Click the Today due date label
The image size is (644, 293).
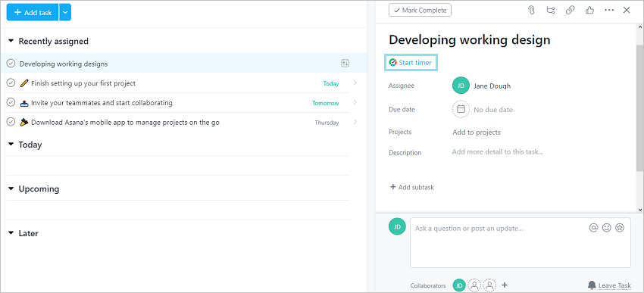pyautogui.click(x=331, y=83)
